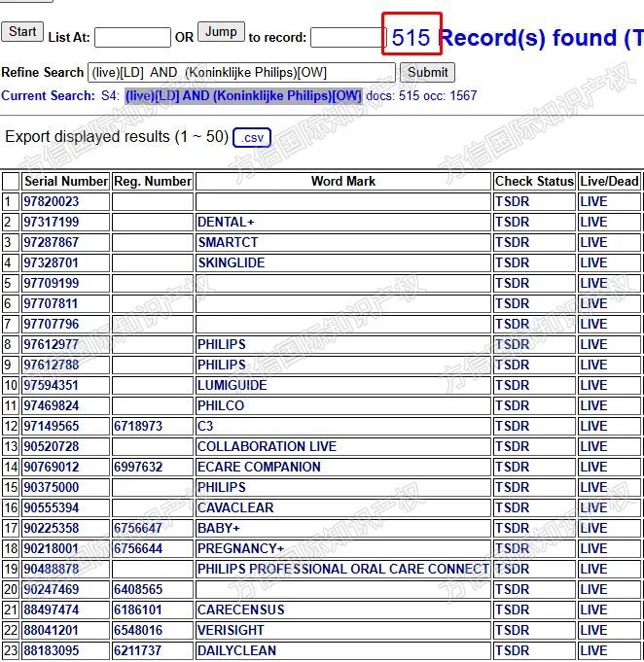This screenshot has height=662, width=644.
Task: Open serial number 97709199
Action: click(x=52, y=283)
